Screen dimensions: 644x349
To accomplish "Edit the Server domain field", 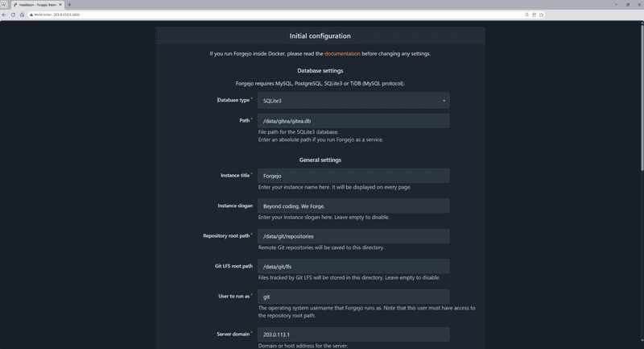I will coord(353,334).
